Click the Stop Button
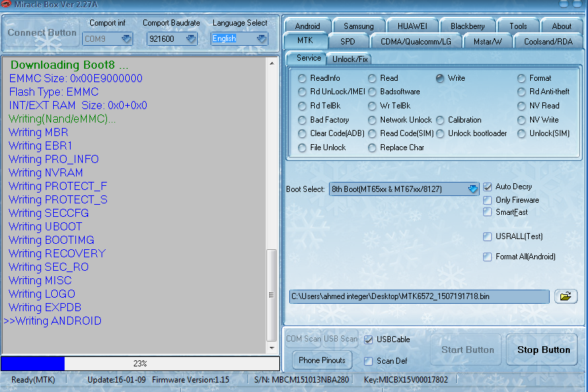 click(x=544, y=350)
